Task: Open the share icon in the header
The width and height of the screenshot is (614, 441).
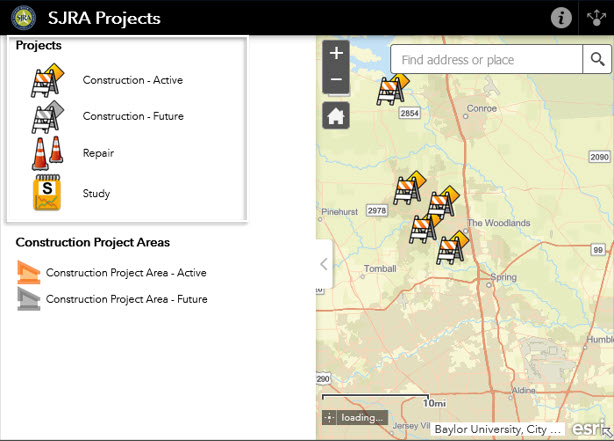Action: click(596, 18)
